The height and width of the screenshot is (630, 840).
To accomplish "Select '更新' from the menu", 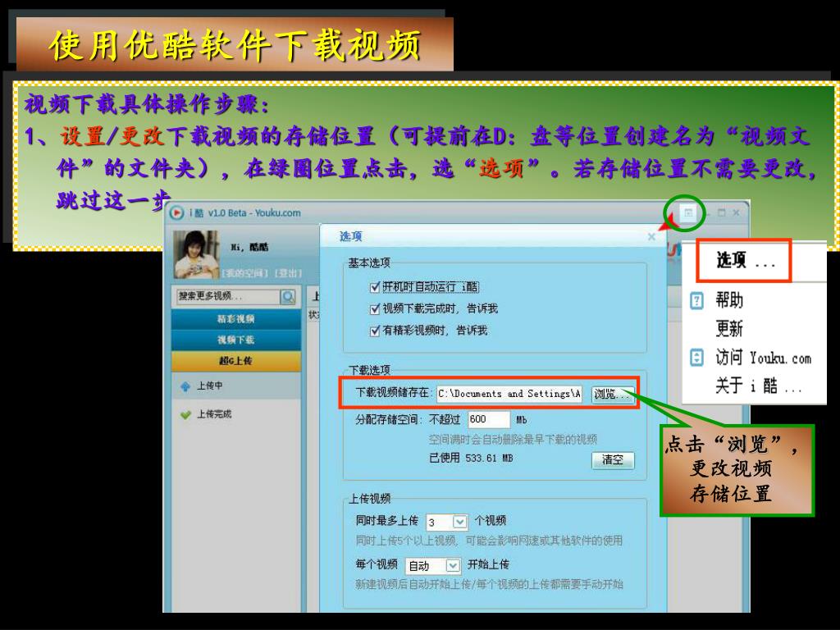I will pos(729,328).
